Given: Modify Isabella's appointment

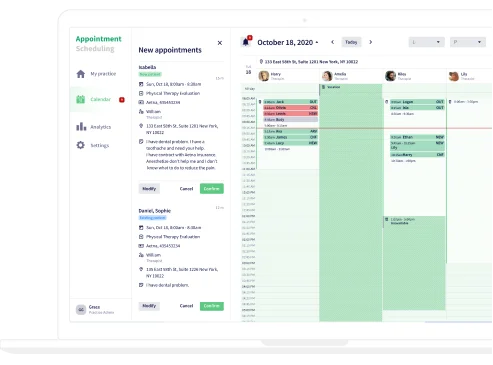Looking at the screenshot, I should point(149,189).
